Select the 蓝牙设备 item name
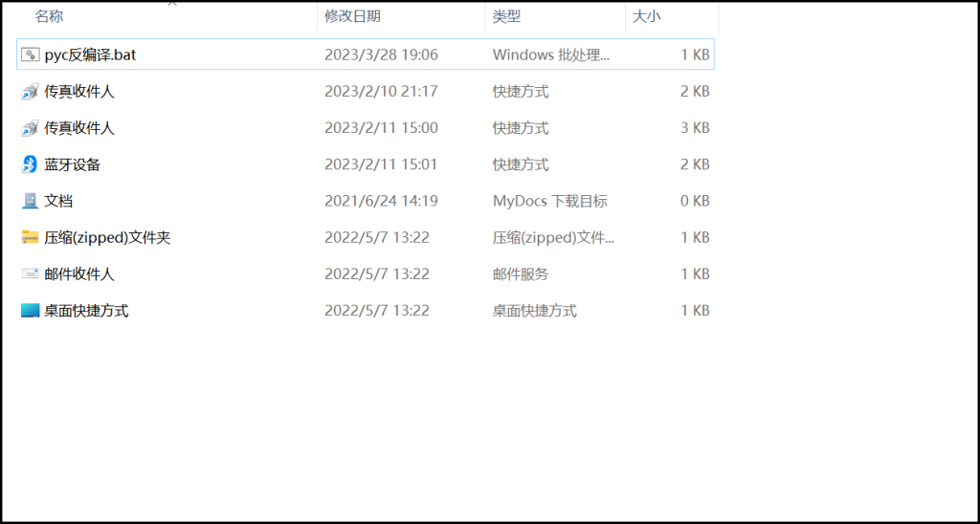The width and height of the screenshot is (980, 524). pos(73,164)
